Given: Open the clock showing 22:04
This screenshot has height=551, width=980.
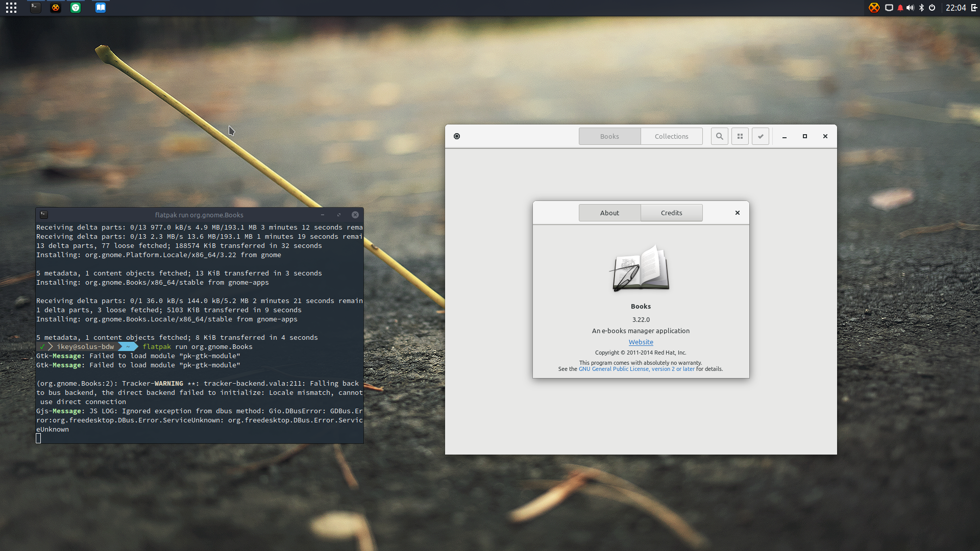Looking at the screenshot, I should click(x=955, y=8).
